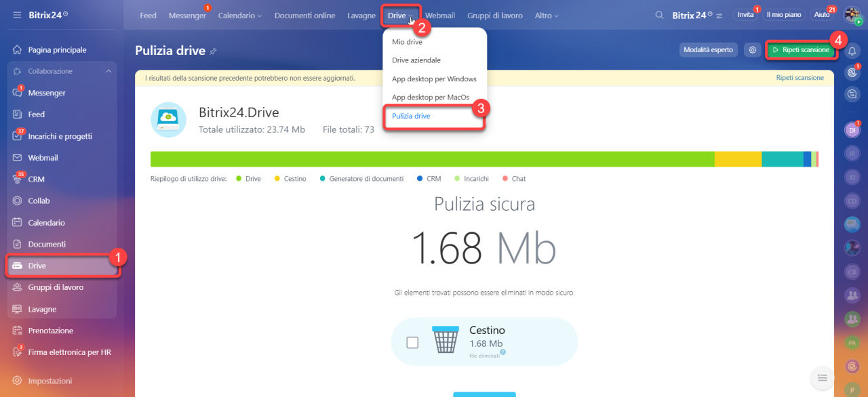
Task: Click the Bitrix24.Drive cloud icon
Action: [167, 119]
